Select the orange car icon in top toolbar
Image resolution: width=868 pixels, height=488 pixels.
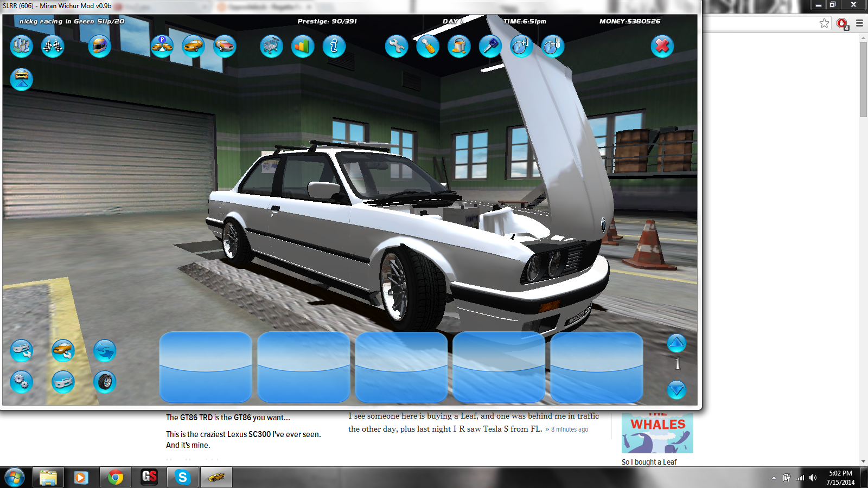(194, 46)
